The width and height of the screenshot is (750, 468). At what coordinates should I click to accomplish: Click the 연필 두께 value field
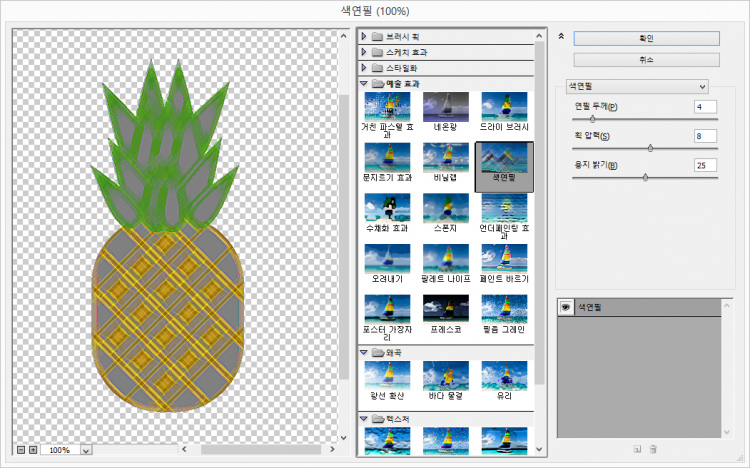[x=704, y=106]
